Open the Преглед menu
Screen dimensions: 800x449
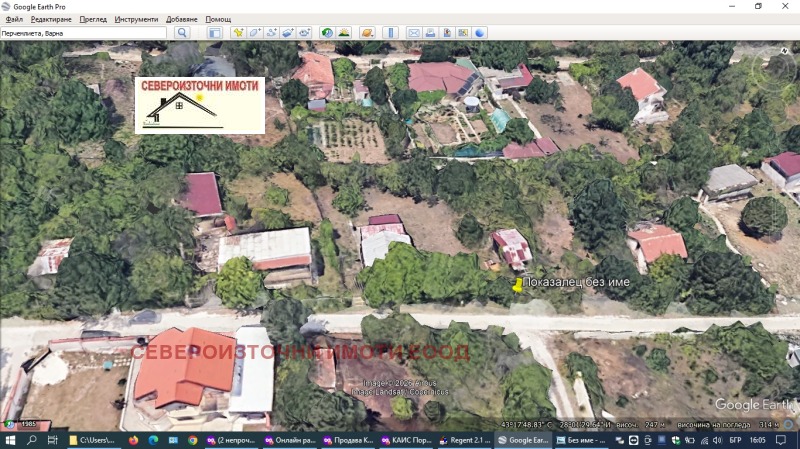93,19
